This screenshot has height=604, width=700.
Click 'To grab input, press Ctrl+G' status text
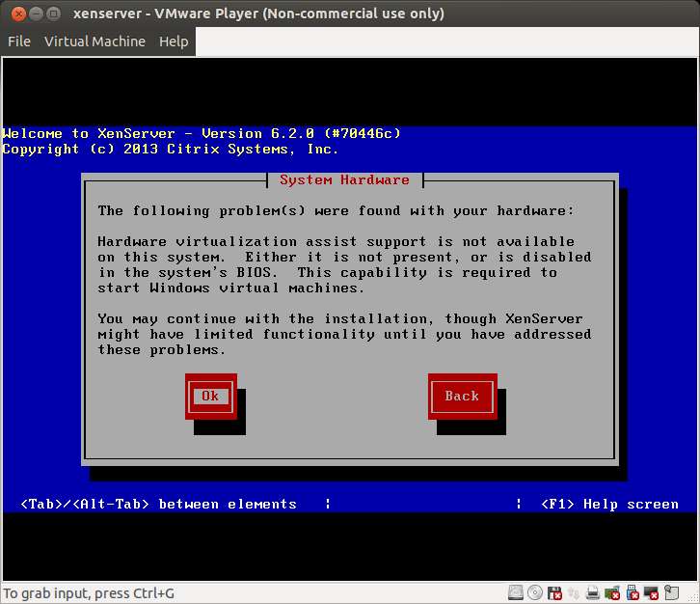[89, 593]
